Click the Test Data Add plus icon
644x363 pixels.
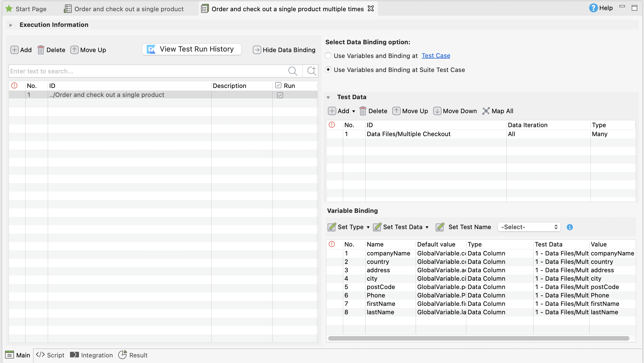tap(332, 111)
